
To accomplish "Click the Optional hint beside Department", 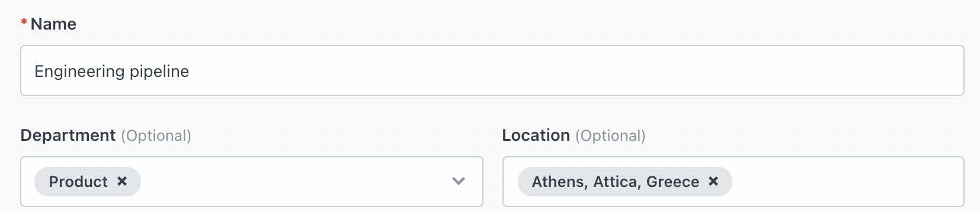I will point(156,136).
